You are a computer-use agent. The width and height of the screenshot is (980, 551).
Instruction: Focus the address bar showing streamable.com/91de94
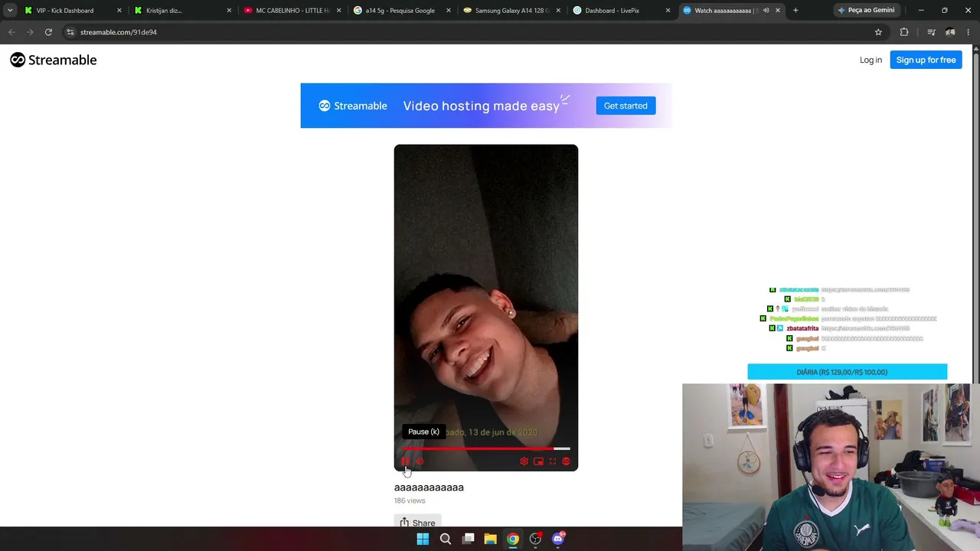475,32
